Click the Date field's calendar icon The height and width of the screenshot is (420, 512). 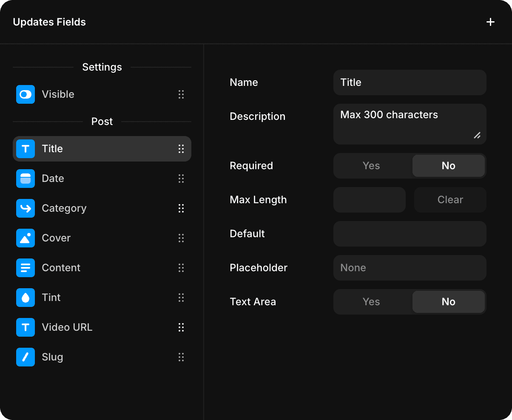(25, 179)
